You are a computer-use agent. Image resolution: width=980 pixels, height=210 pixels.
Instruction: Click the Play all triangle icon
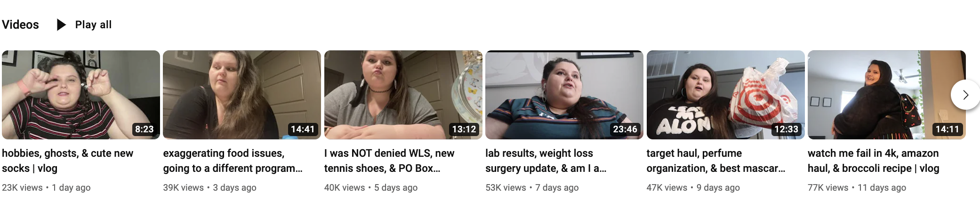click(61, 25)
